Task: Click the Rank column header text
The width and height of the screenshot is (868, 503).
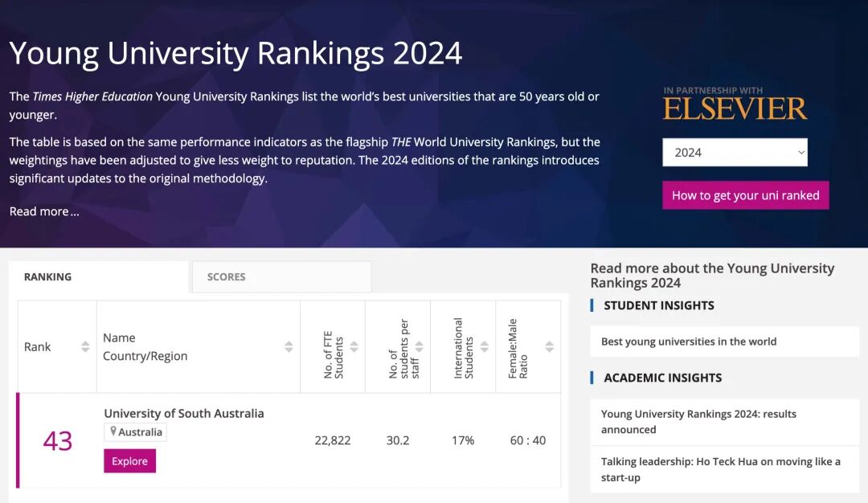Action: pyautogui.click(x=37, y=347)
